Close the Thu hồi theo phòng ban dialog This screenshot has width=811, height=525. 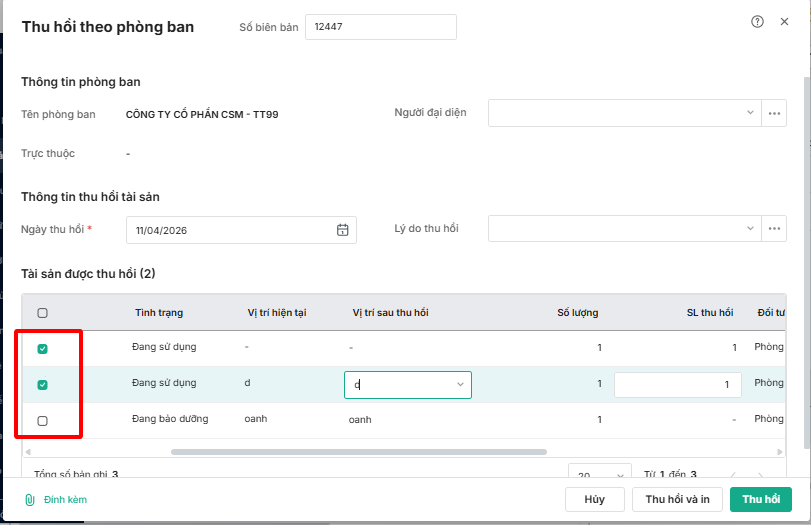pos(784,22)
